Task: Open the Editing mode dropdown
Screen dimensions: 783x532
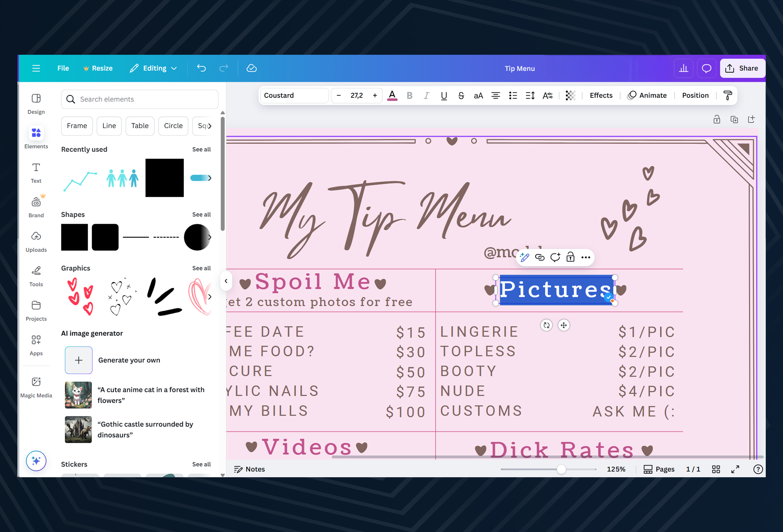Action: coord(154,68)
